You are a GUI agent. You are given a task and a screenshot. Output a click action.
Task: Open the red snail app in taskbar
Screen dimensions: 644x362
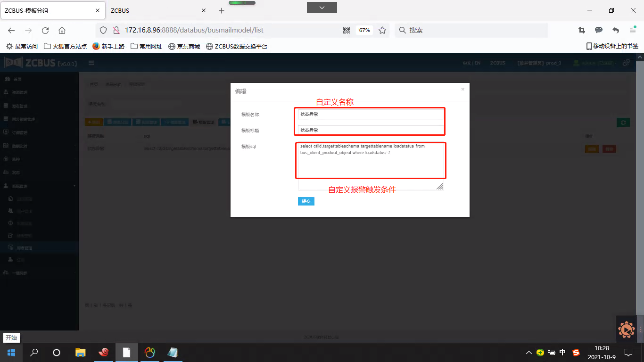(x=104, y=352)
